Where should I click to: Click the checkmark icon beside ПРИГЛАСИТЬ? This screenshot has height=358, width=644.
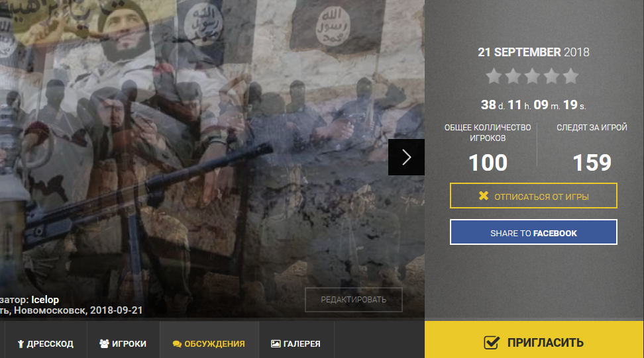(492, 342)
